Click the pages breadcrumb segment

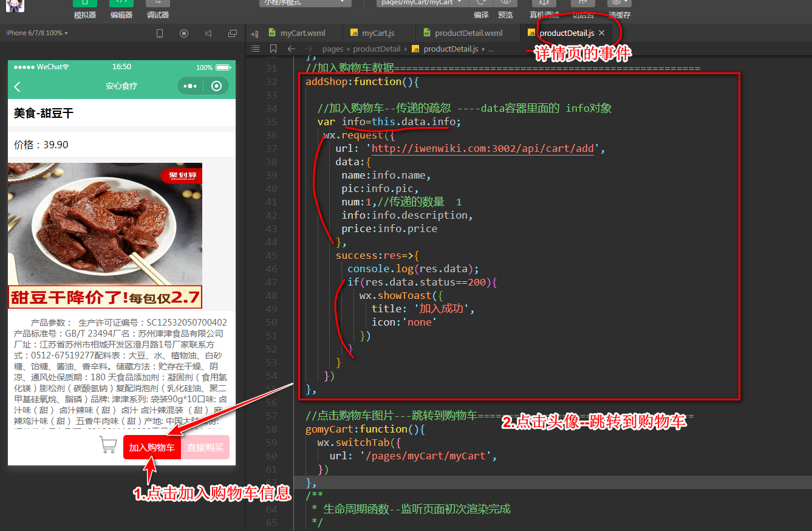coord(333,49)
